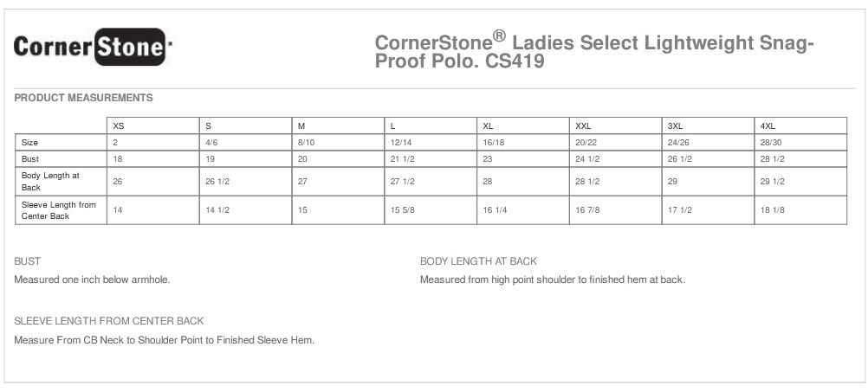Click the 28/30 size cell

pyautogui.click(x=770, y=142)
